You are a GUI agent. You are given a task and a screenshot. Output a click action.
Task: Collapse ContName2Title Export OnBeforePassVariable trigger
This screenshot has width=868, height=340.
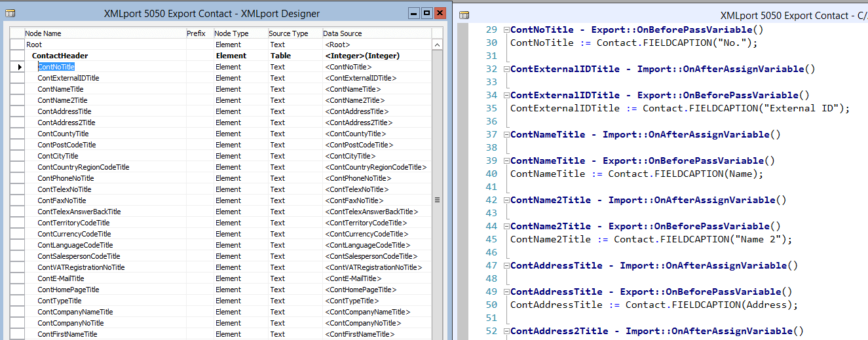(506, 226)
